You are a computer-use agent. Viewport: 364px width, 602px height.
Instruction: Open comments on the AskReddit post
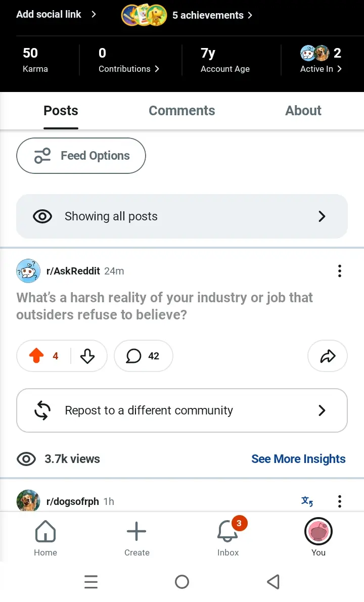click(143, 355)
